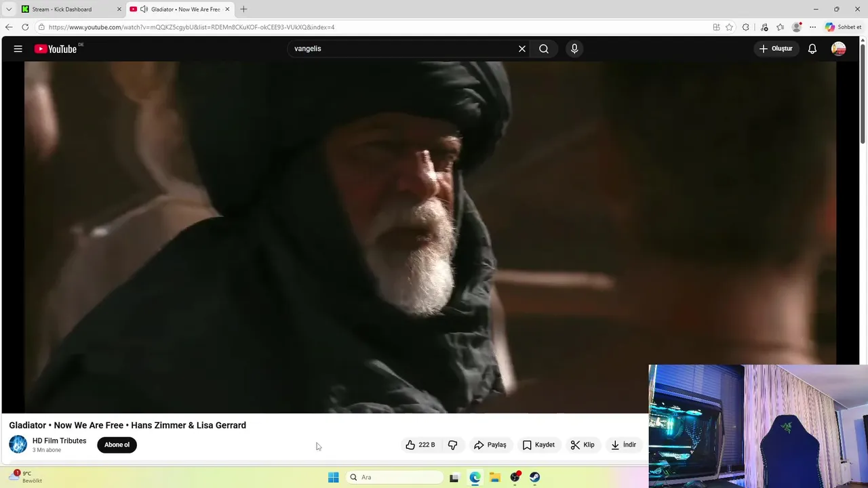Screen dimensions: 868x488
Task: Open the OBS Studio taskbar icon
Action: pos(515,477)
